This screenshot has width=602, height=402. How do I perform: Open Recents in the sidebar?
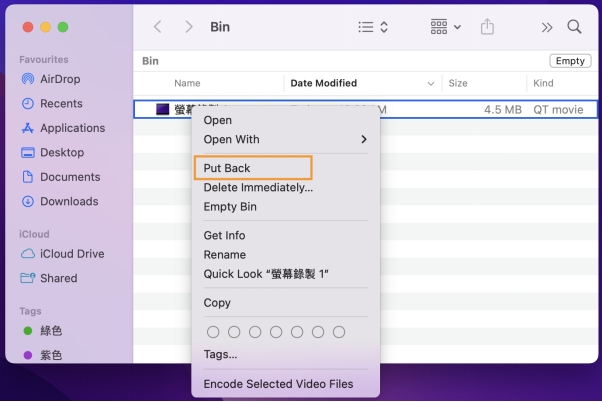[61, 104]
